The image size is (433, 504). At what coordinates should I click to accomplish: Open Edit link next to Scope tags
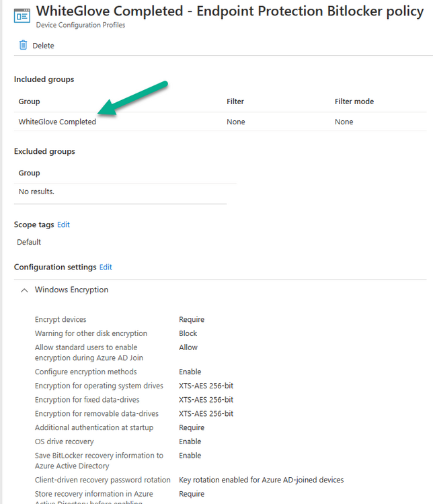coord(63,224)
